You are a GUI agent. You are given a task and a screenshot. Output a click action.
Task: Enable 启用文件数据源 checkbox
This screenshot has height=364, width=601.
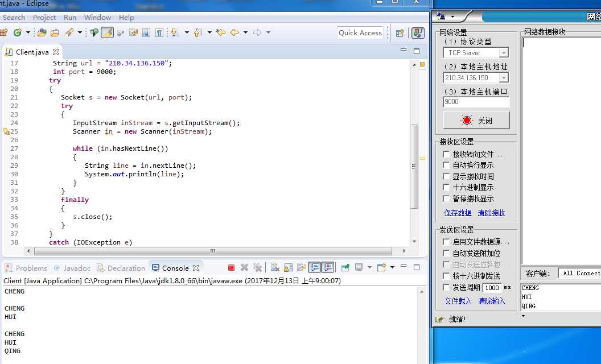(446, 242)
